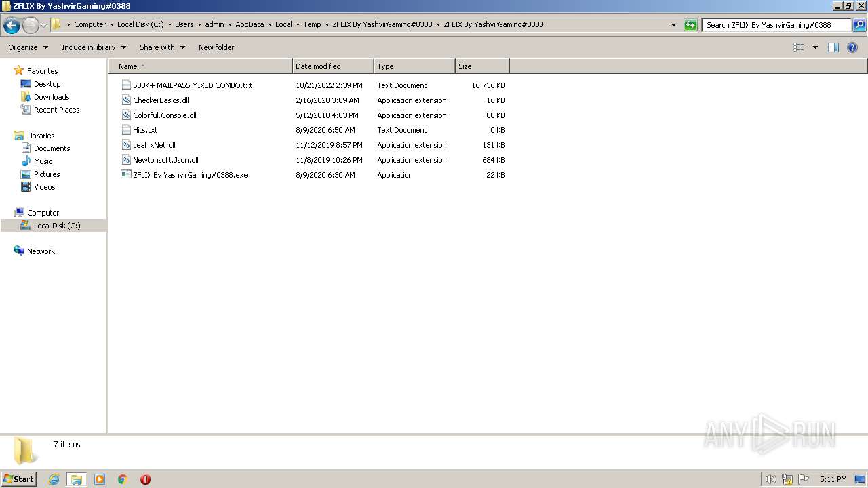Click the Help question mark icon
This screenshot has width=868, height=488.
pos(852,47)
